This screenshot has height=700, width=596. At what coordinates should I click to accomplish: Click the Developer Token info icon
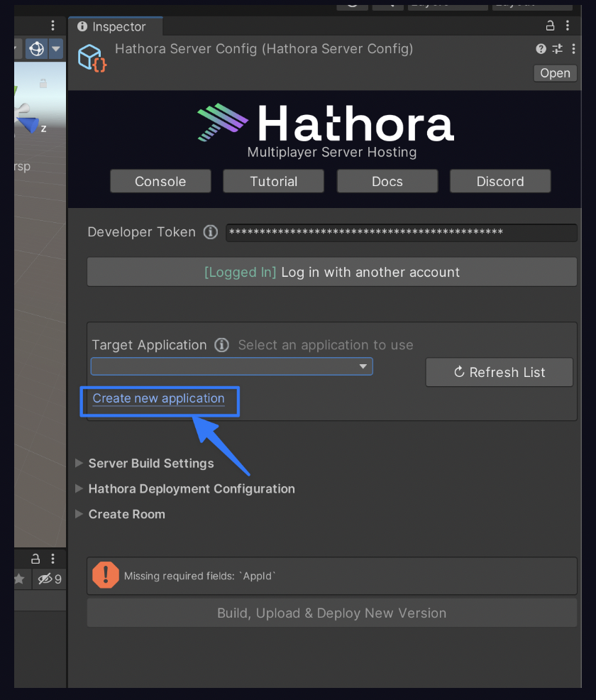(211, 232)
